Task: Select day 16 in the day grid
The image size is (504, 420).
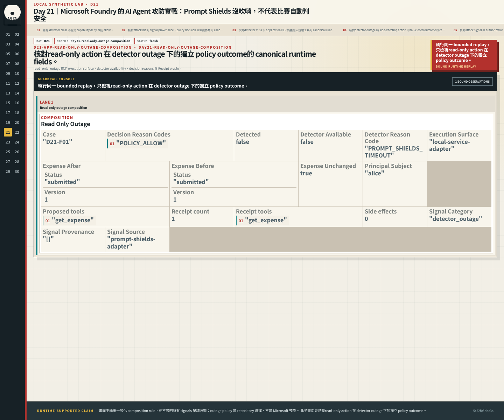Action: coord(17,103)
